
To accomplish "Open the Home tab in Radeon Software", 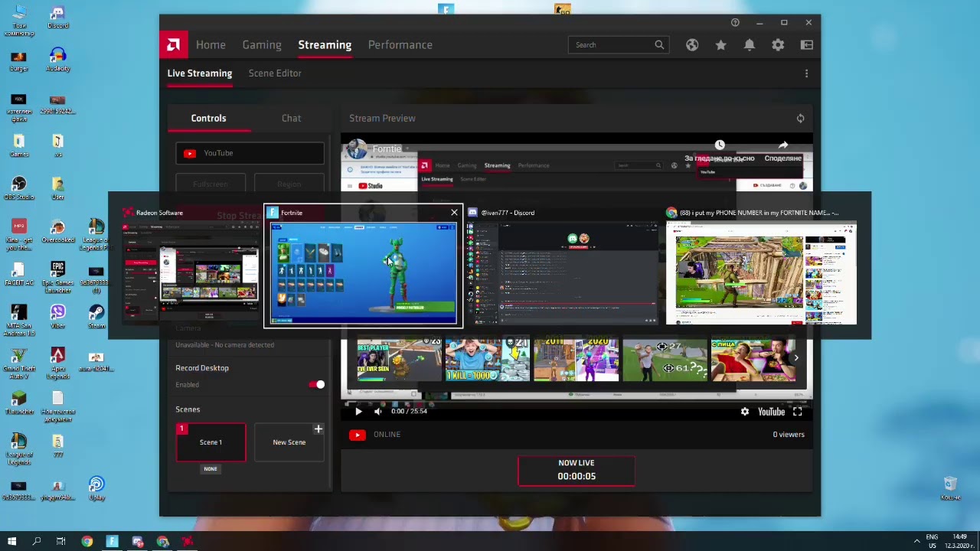I will pos(211,44).
